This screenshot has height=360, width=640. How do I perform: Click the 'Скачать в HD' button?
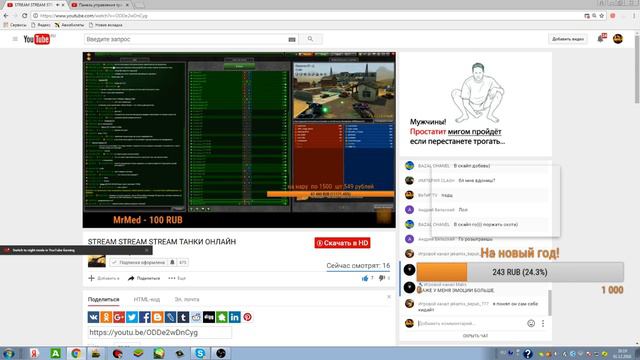click(x=342, y=243)
